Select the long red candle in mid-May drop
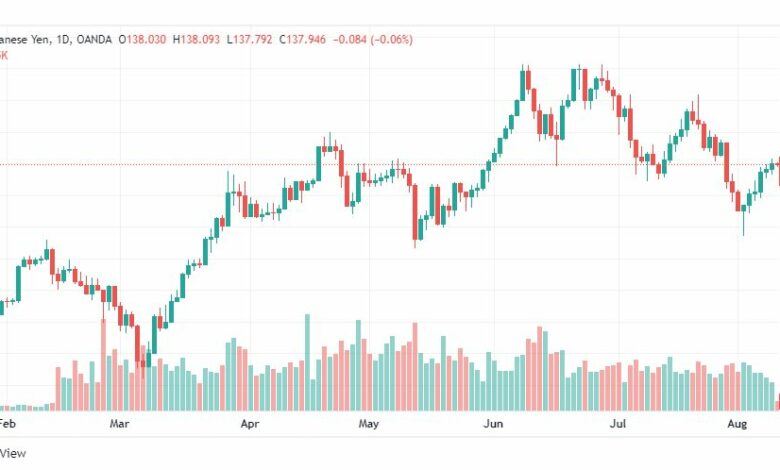Viewport: 780px width, 470px height. (x=415, y=212)
